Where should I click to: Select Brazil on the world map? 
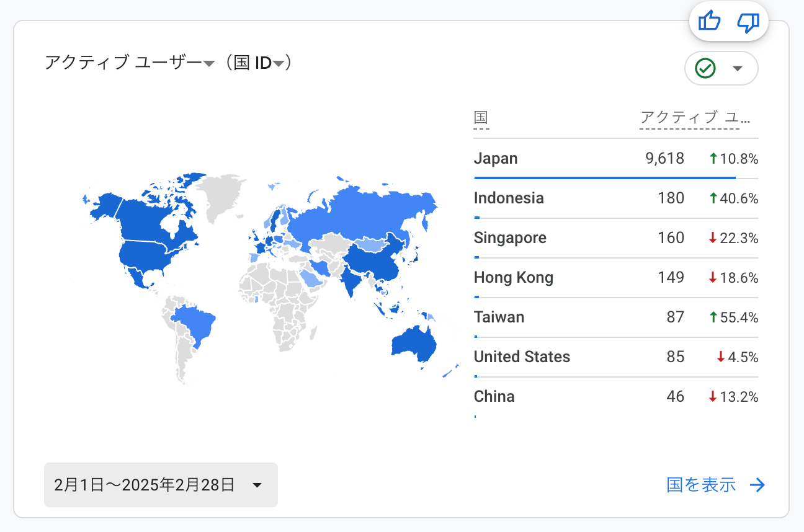(x=195, y=322)
